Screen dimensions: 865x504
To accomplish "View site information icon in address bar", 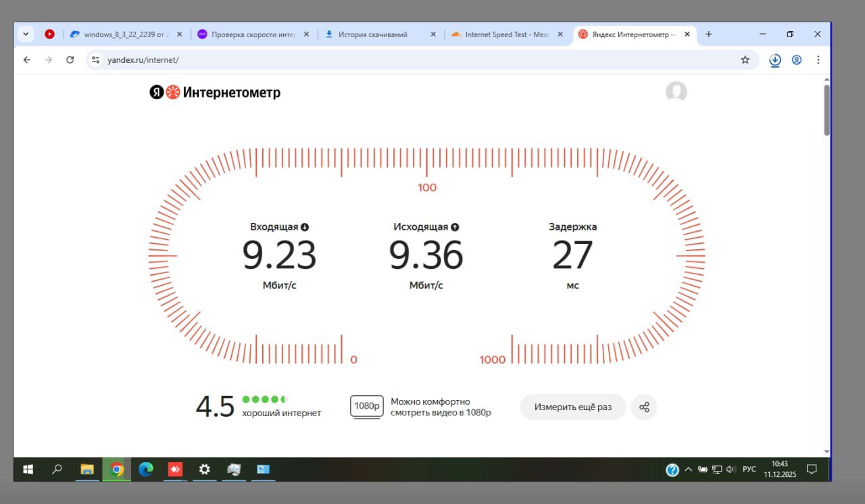I will [x=96, y=60].
